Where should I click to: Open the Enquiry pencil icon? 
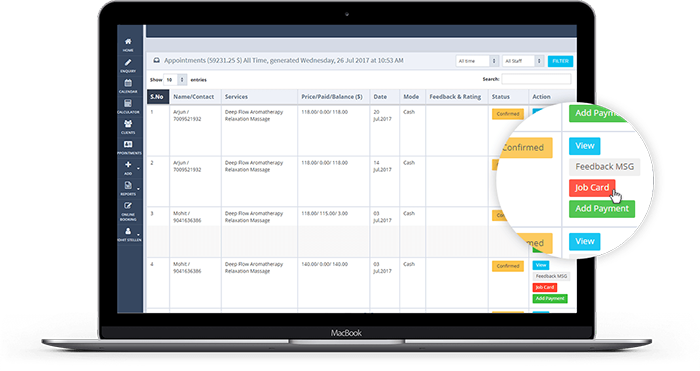pyautogui.click(x=128, y=63)
